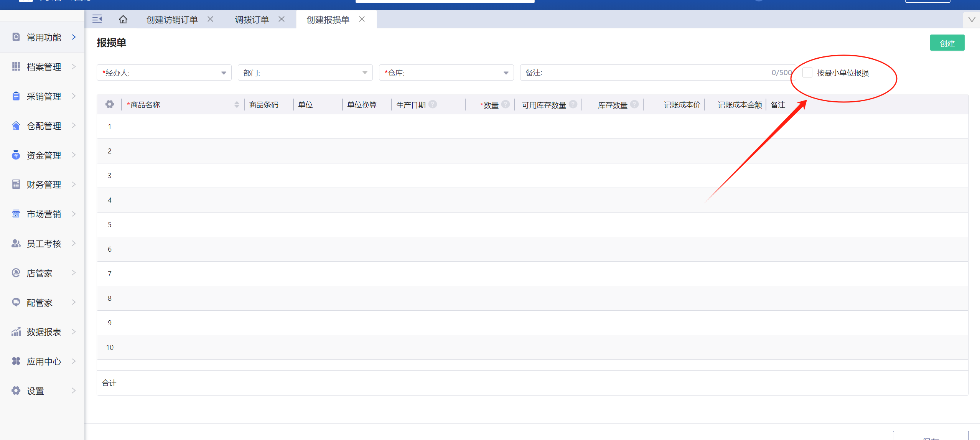Open the 仓库 dropdown
Screen dimensions: 980x440
pos(446,73)
